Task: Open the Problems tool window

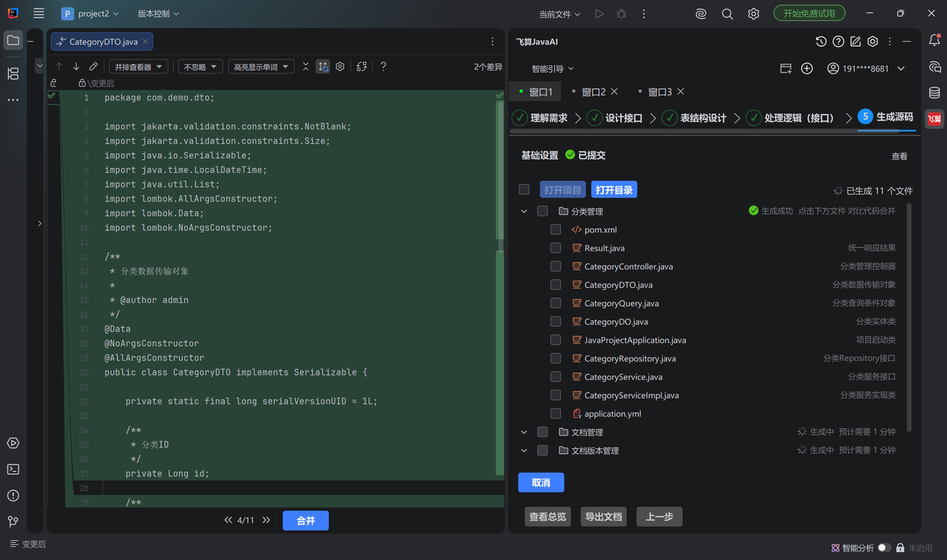Action: (13, 496)
